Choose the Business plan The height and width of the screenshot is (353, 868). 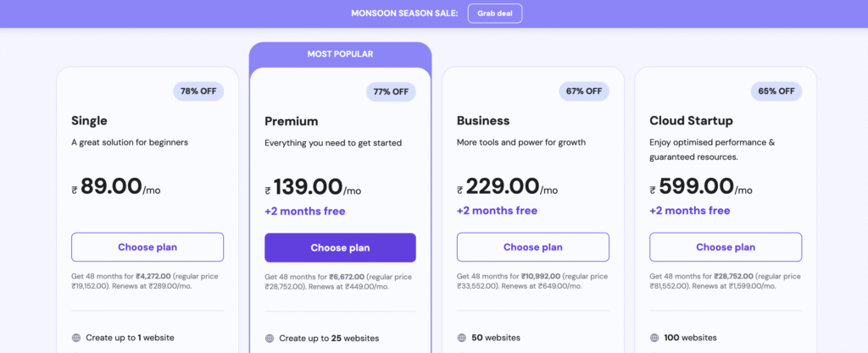point(532,247)
